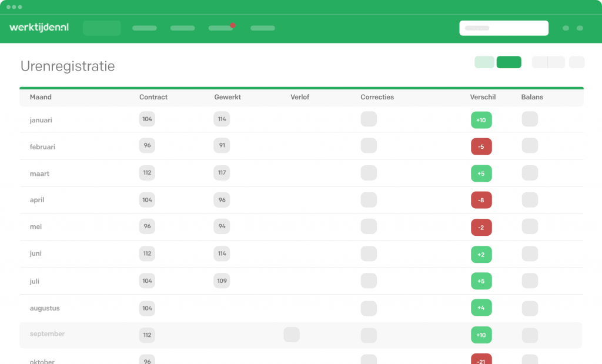
Task: Click the light green button beside the title
Action: [x=484, y=62]
